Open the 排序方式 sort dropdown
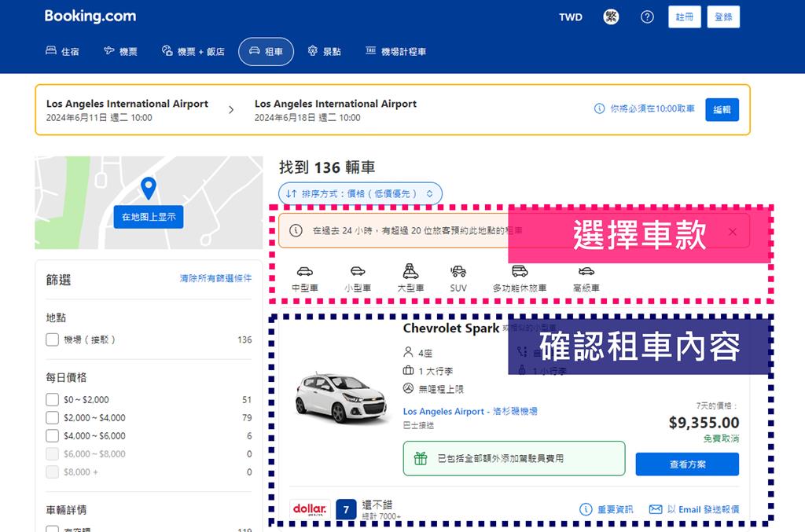The image size is (805, 532). [360, 193]
